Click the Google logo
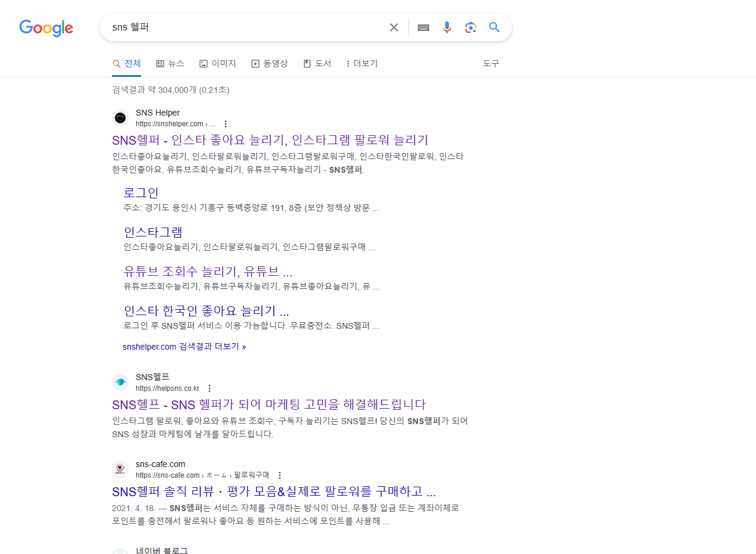 click(46, 28)
